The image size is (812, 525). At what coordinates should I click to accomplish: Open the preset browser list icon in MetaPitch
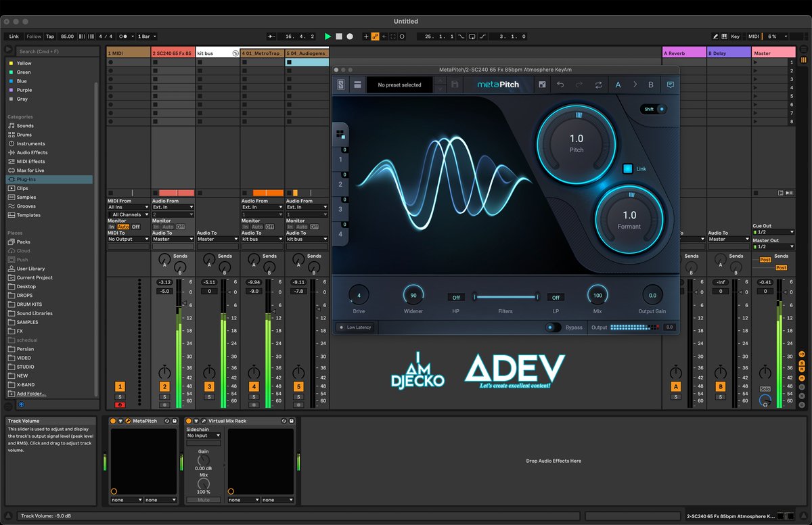point(357,85)
